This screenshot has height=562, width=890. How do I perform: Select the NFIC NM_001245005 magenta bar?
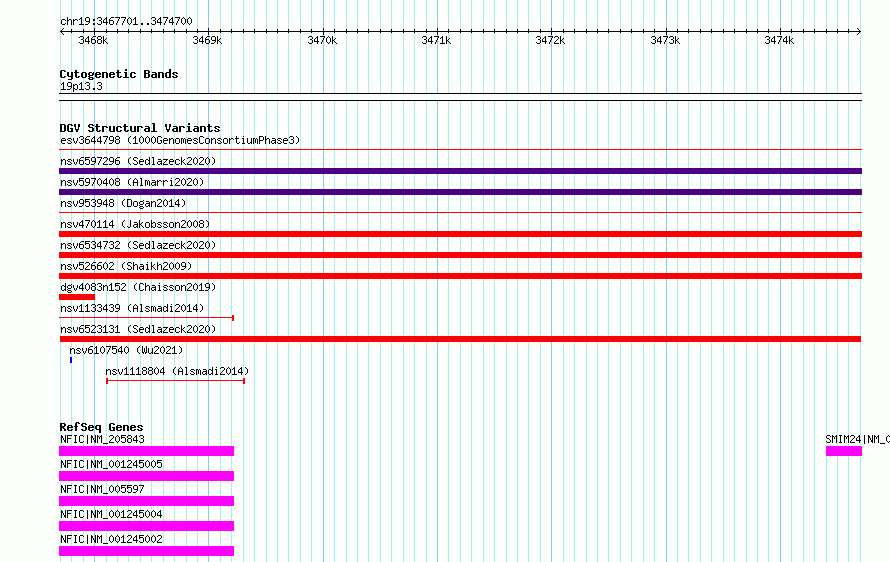coord(146,476)
